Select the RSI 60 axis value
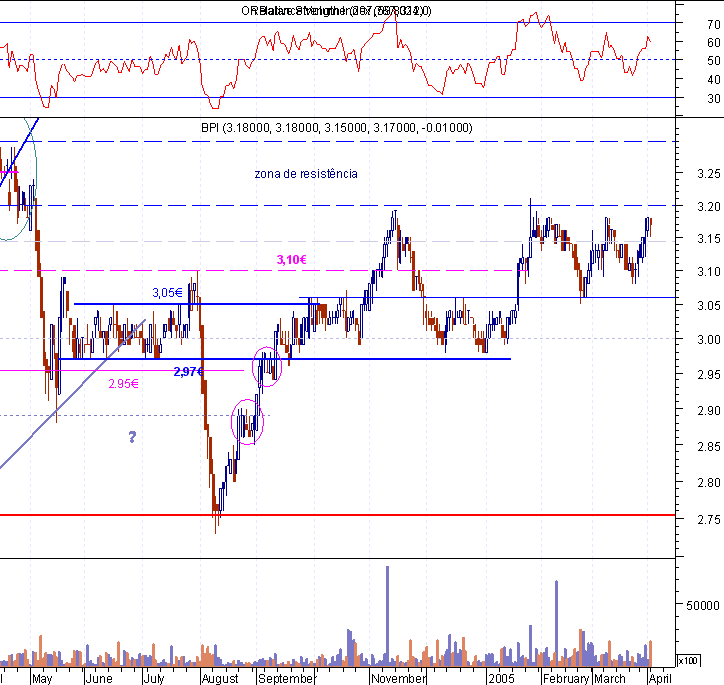This screenshot has height=685, width=724. [x=713, y=42]
